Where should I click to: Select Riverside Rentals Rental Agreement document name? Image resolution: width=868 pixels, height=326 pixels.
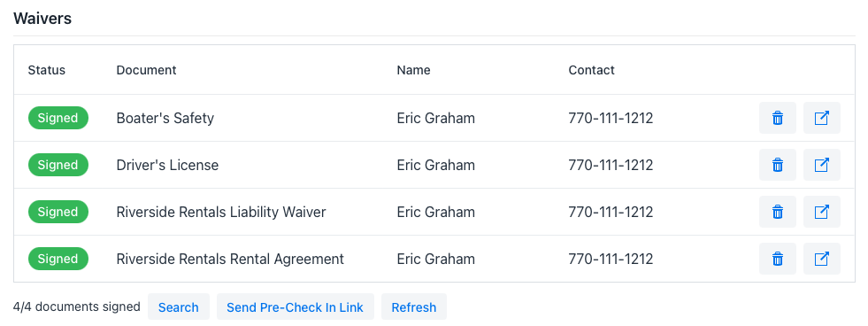pos(230,259)
